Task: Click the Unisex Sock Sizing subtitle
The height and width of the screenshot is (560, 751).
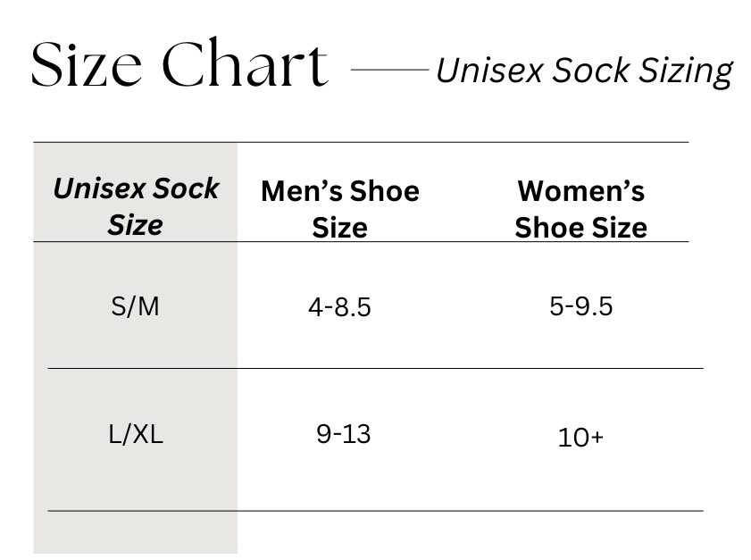Action: (584, 71)
